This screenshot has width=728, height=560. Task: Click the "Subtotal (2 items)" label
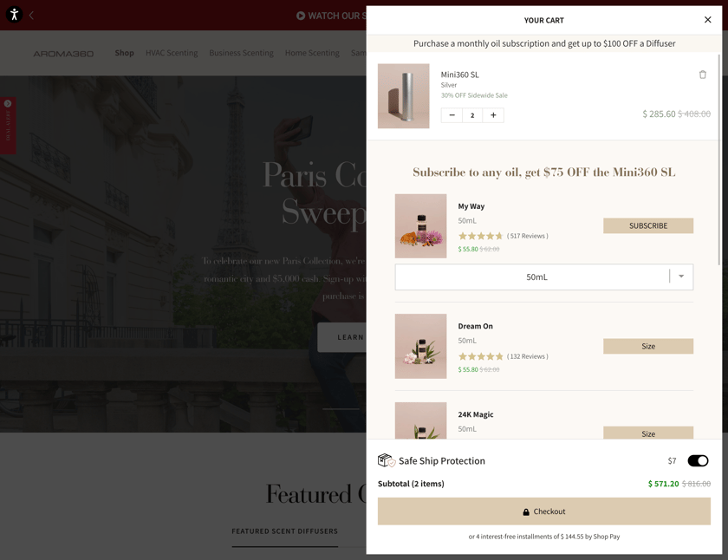point(411,484)
